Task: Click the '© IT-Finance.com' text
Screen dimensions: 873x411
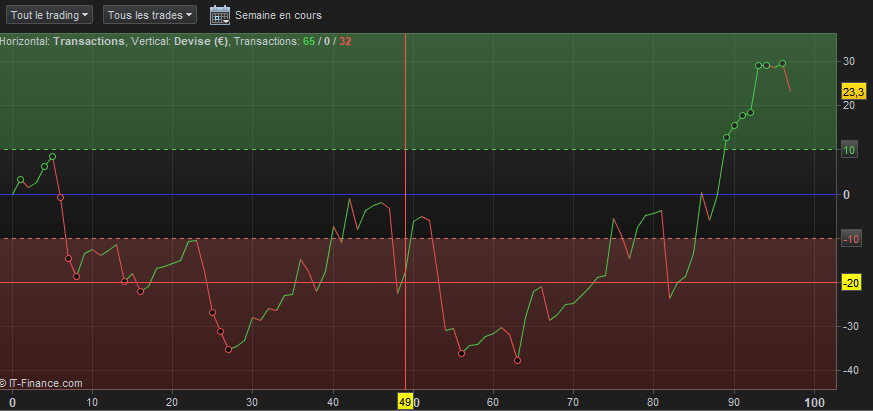Action: pos(41,383)
